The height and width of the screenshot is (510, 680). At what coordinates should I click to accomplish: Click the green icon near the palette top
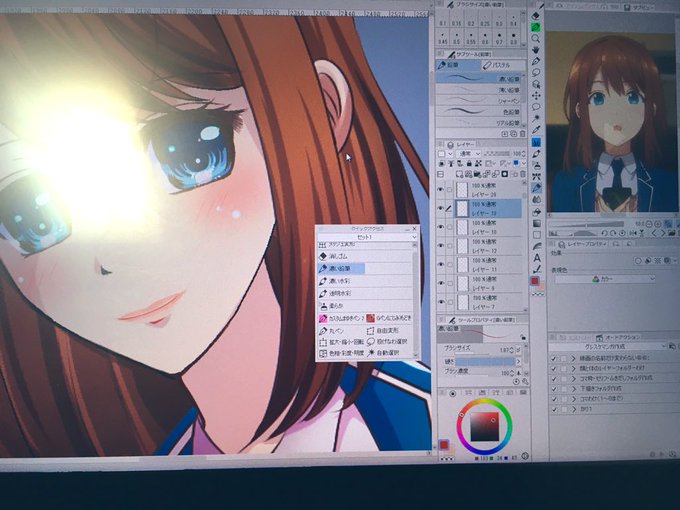(536, 27)
